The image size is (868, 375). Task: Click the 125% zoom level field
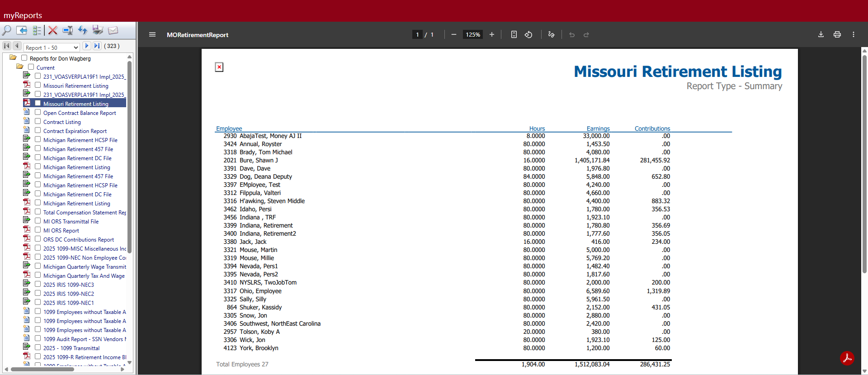(x=473, y=35)
